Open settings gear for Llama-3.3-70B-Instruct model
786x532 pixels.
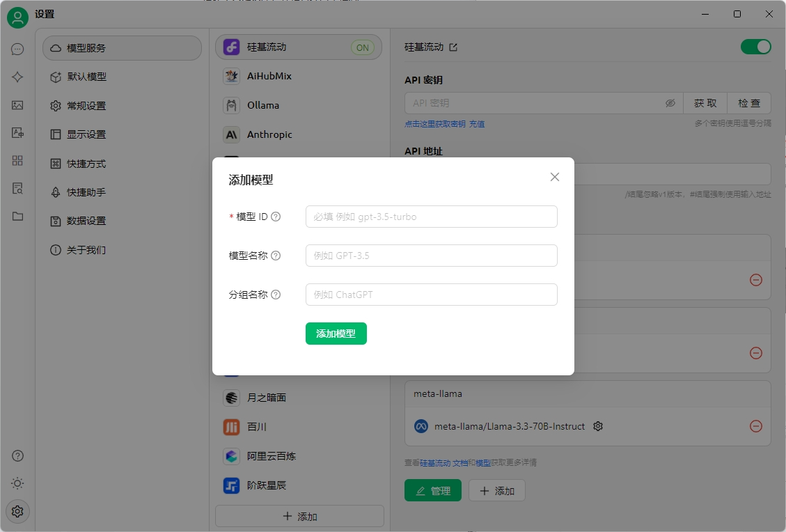598,426
